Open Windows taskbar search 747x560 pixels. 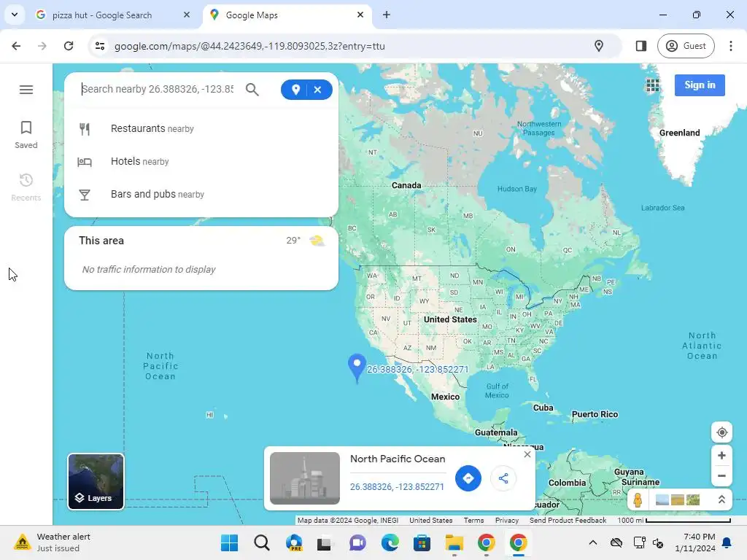[x=262, y=542]
